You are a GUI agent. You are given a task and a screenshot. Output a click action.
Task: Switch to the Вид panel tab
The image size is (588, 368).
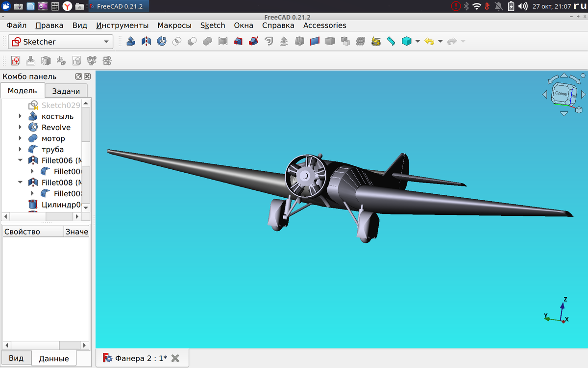click(16, 358)
